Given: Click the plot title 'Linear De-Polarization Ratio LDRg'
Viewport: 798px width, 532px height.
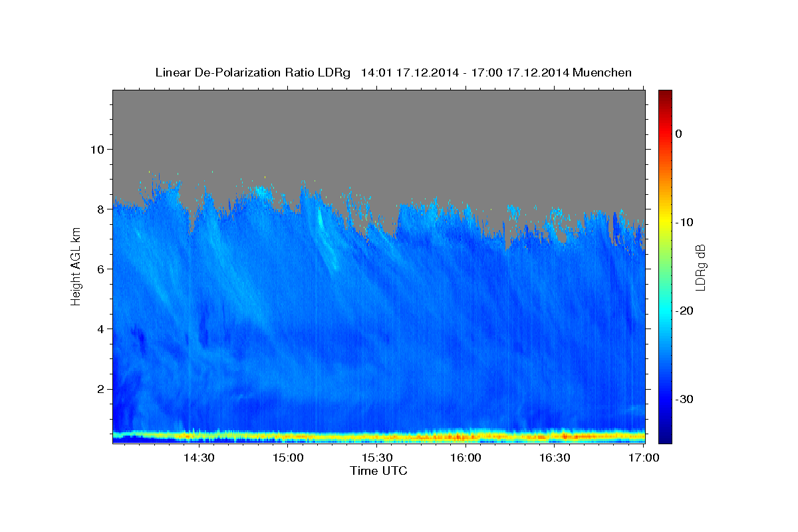Looking at the screenshot, I should (252, 72).
